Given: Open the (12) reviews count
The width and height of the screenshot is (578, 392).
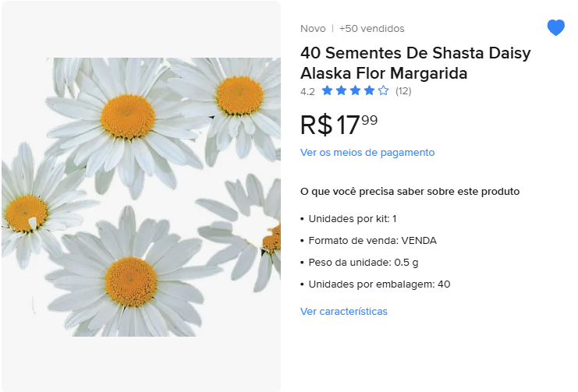Looking at the screenshot, I should tap(403, 91).
